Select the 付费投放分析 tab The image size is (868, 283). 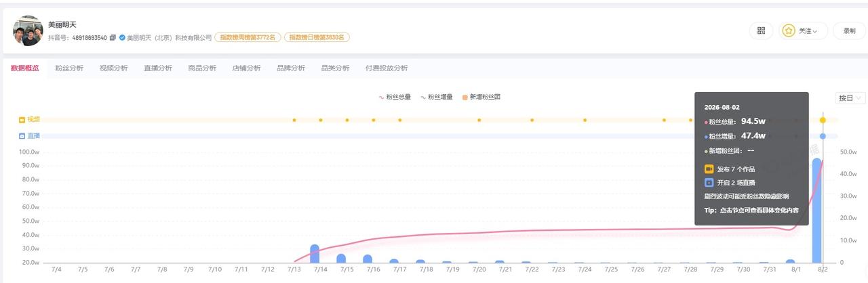[387, 68]
